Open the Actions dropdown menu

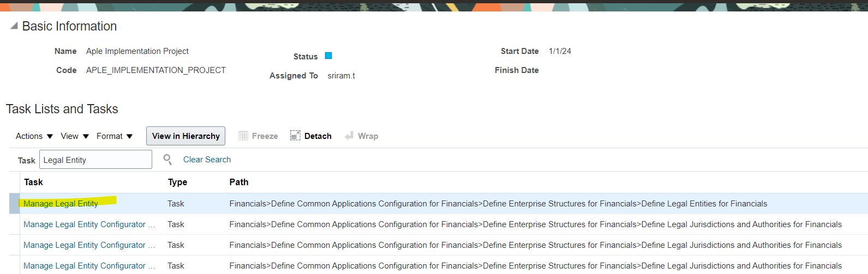34,136
